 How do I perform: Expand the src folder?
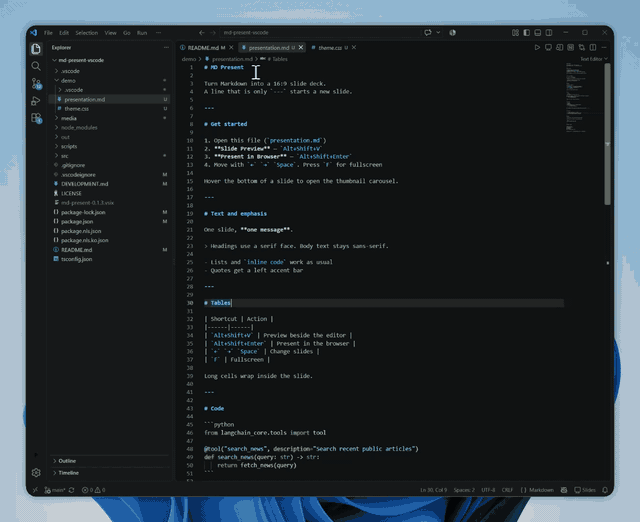(57, 155)
